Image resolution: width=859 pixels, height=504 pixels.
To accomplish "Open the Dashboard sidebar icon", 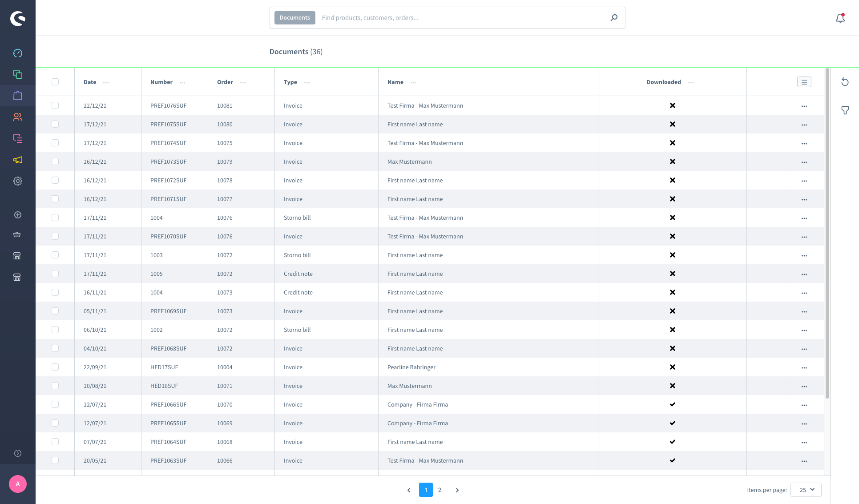I will [18, 53].
